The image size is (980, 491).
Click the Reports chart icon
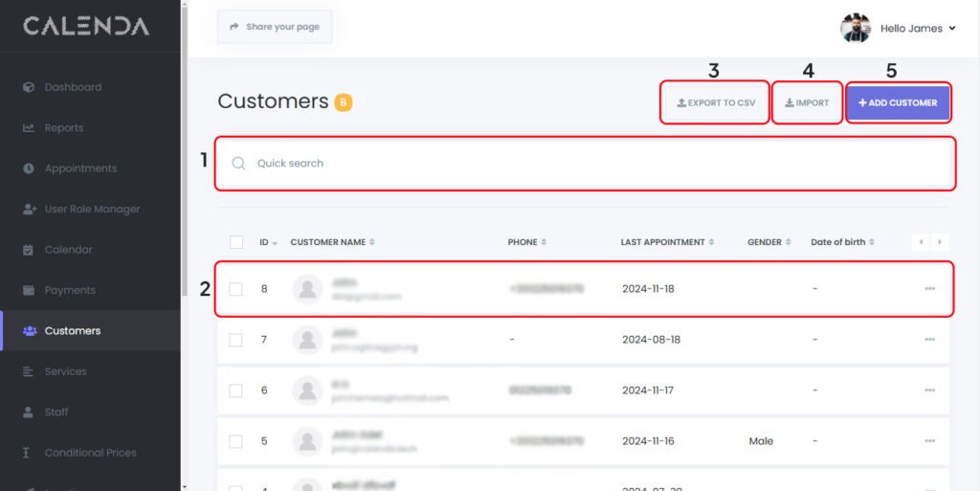click(x=28, y=128)
